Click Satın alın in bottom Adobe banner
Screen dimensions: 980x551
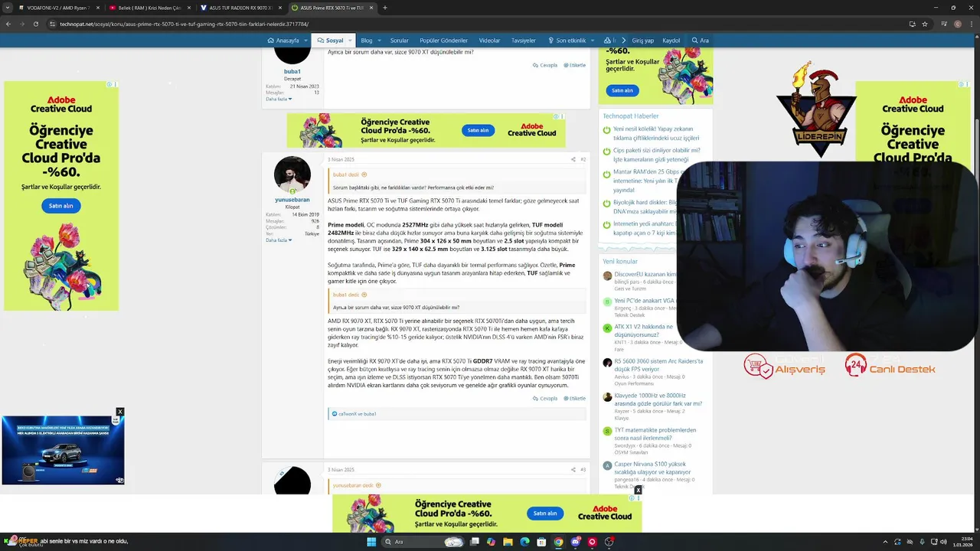coord(545,514)
